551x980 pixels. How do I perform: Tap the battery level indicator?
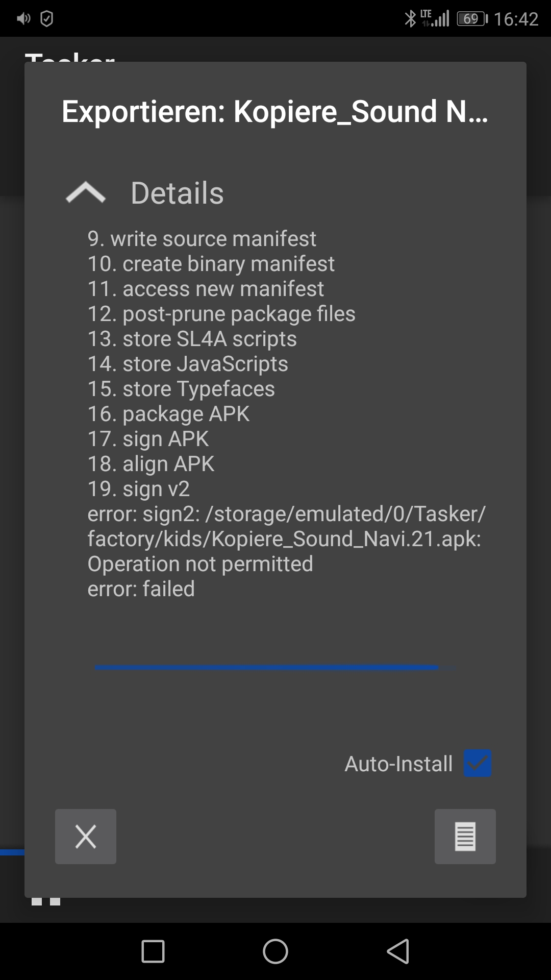click(472, 19)
